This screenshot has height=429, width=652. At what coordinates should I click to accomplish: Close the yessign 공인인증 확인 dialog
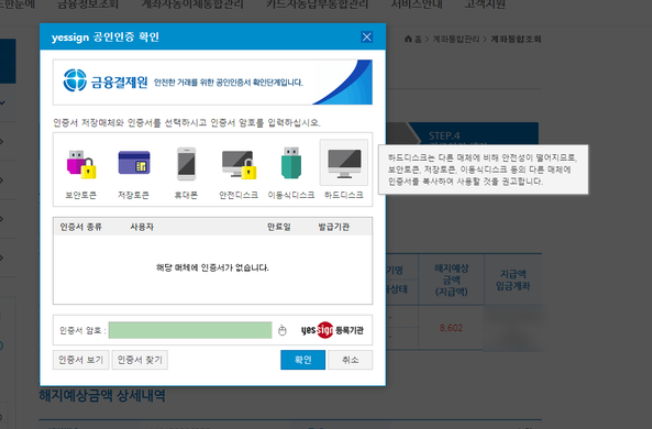click(367, 37)
